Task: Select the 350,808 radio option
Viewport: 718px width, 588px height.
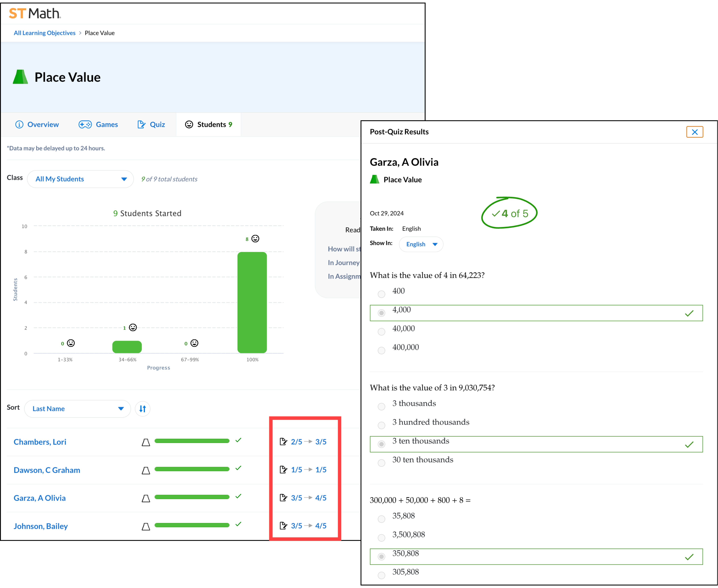Action: point(381,557)
